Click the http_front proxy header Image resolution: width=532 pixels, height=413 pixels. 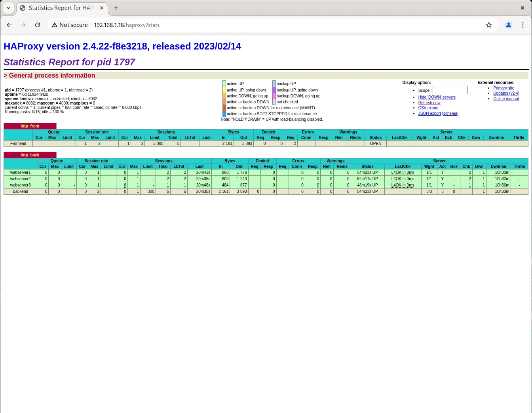click(30, 126)
